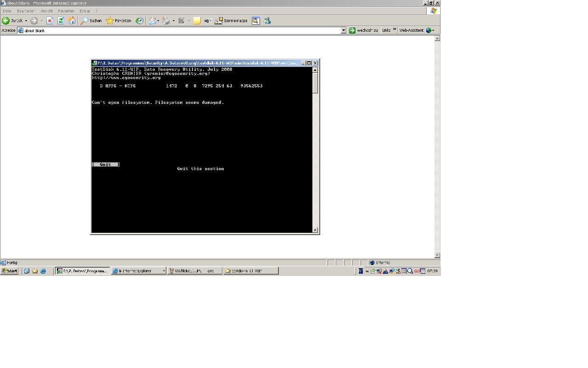Click the Messenger buddy icon
Screen dimensions: 588x368
pos(267,21)
